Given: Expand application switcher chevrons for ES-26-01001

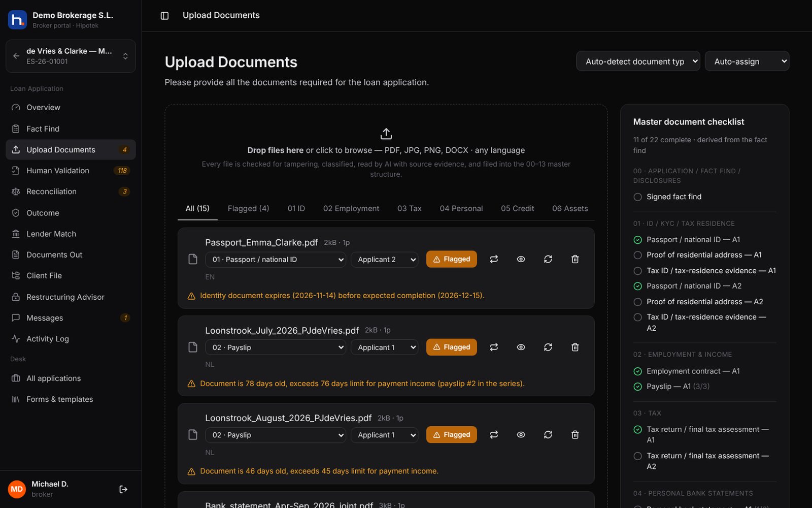Looking at the screenshot, I should coord(125,56).
